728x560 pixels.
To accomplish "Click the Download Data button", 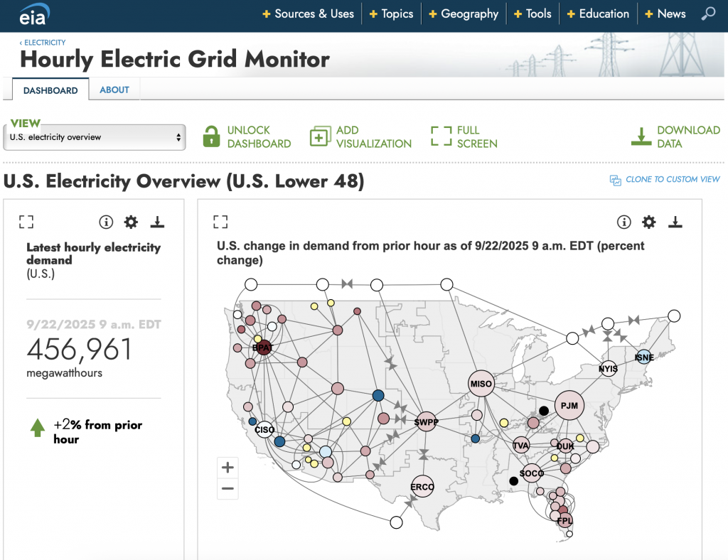I will 676,136.
